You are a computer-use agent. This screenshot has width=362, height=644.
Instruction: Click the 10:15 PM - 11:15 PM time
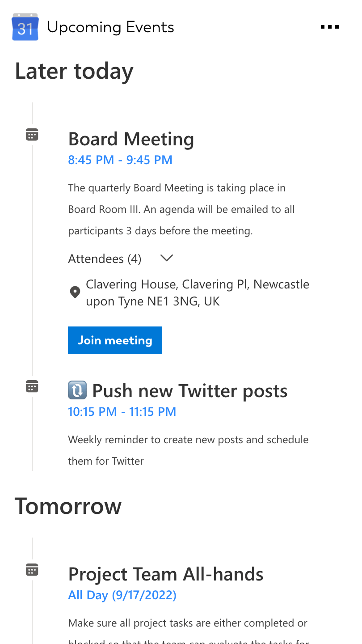pyautogui.click(x=122, y=412)
